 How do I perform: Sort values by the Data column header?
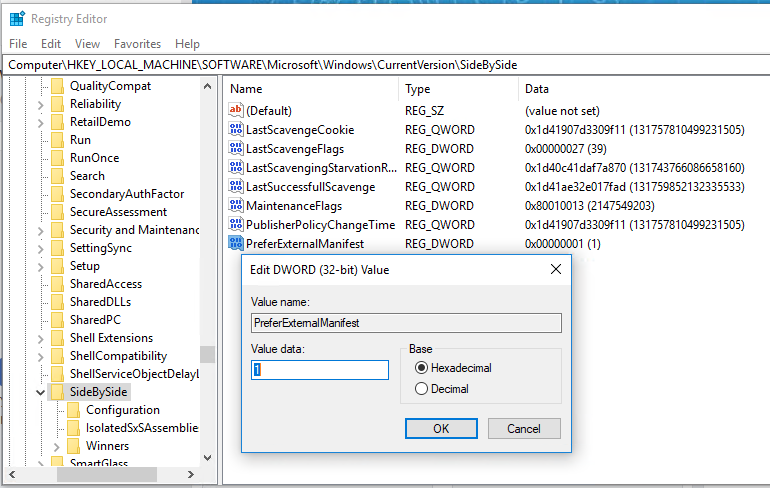(643, 89)
